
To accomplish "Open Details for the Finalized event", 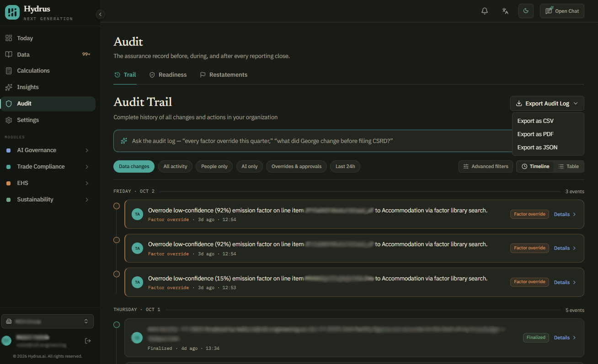I will click(x=565, y=338).
